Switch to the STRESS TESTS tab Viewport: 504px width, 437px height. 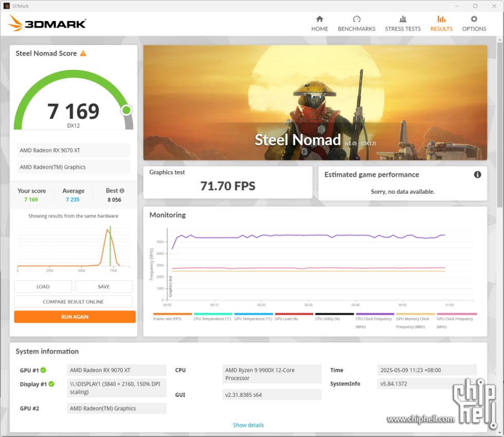coord(403,24)
